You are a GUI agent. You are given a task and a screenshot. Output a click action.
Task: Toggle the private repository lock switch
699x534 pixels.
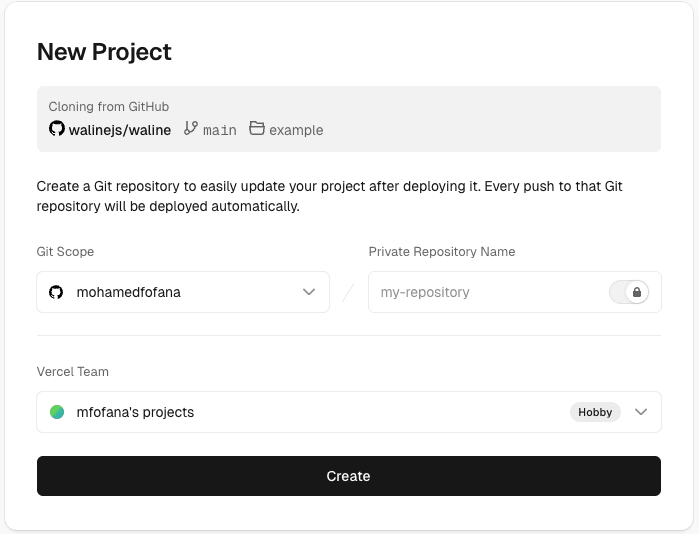[x=629, y=292]
